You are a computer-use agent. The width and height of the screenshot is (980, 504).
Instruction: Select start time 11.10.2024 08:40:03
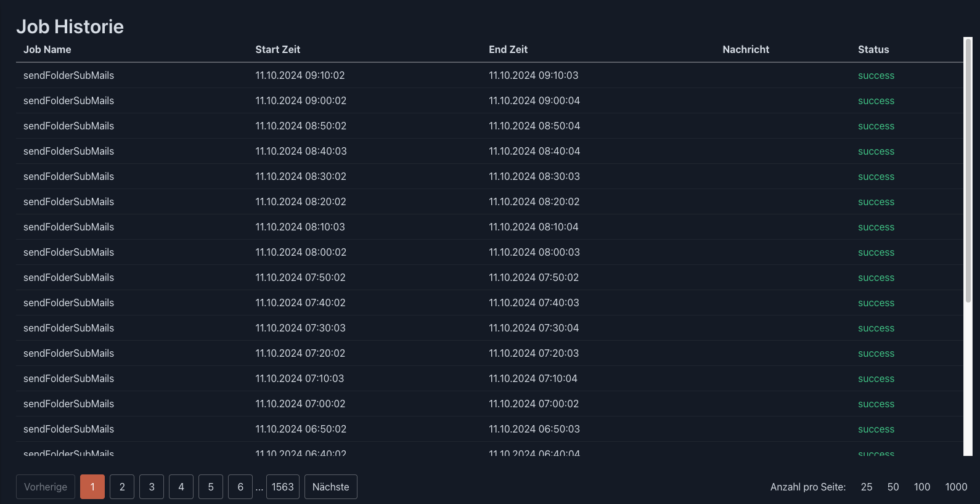[301, 151]
